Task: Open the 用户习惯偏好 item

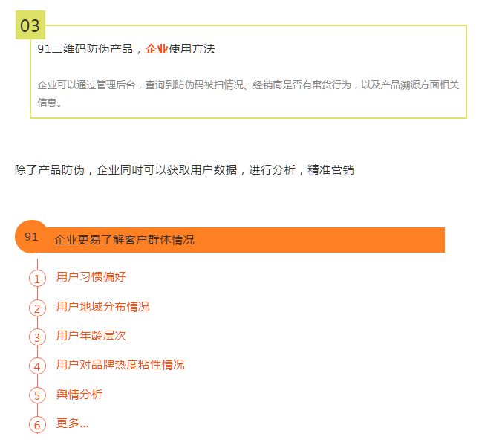Action: 91,277
